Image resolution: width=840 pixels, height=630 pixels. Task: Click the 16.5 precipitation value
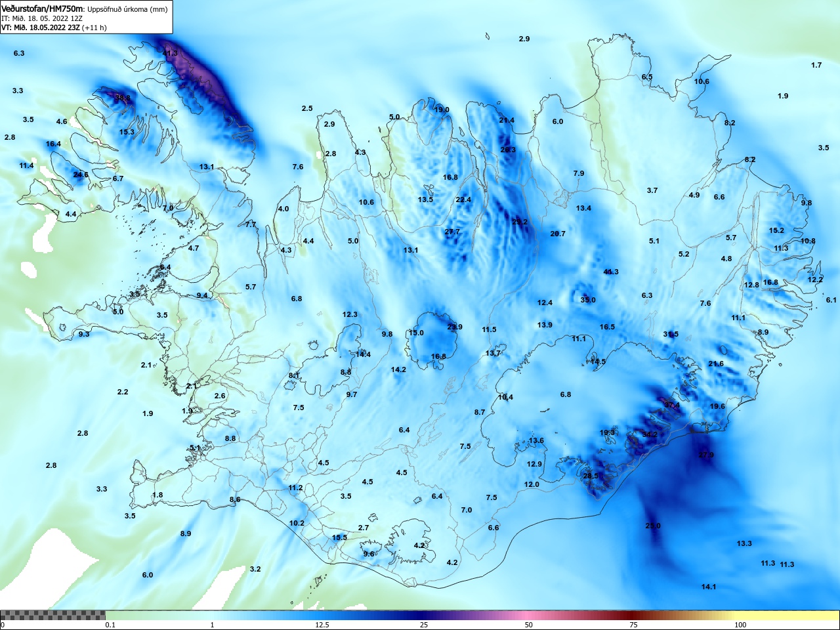click(607, 327)
